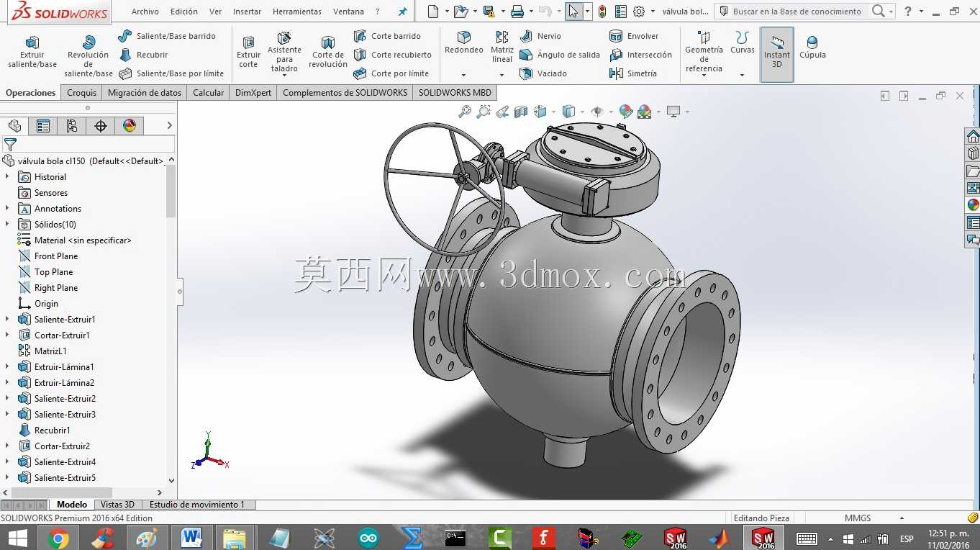Expand the Historial tree node

click(7, 177)
